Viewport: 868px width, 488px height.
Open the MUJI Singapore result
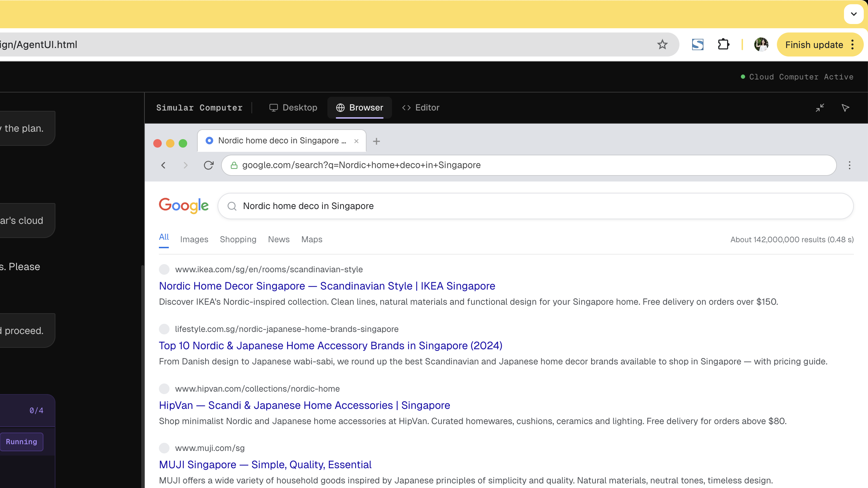click(x=265, y=465)
